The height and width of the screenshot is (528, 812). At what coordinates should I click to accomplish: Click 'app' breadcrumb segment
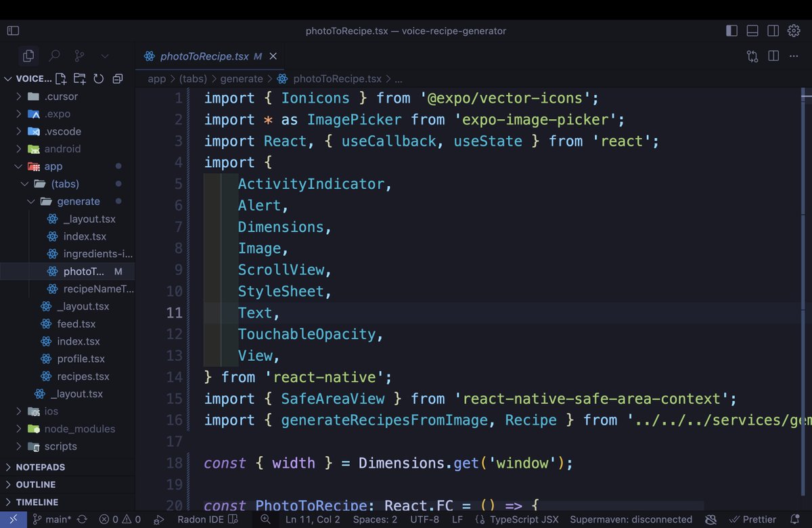click(x=156, y=79)
